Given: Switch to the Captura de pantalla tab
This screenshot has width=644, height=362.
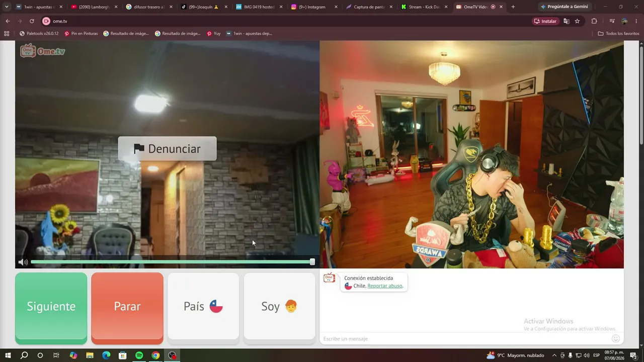Looking at the screenshot, I should tap(369, 7).
